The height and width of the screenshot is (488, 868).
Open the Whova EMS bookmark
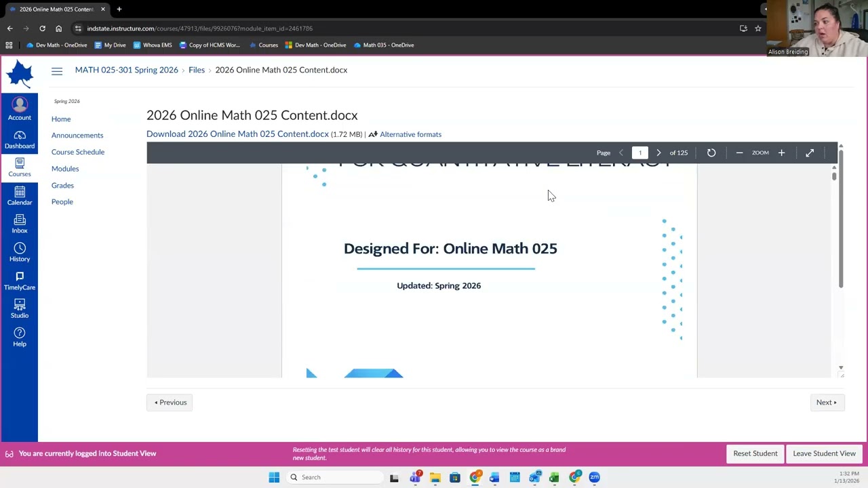tap(153, 45)
